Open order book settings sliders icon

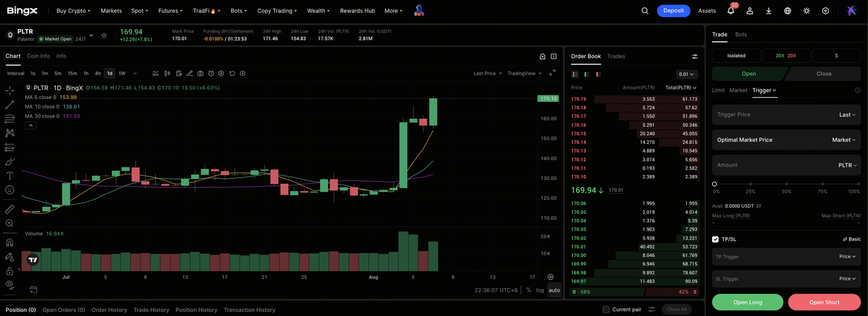point(694,56)
